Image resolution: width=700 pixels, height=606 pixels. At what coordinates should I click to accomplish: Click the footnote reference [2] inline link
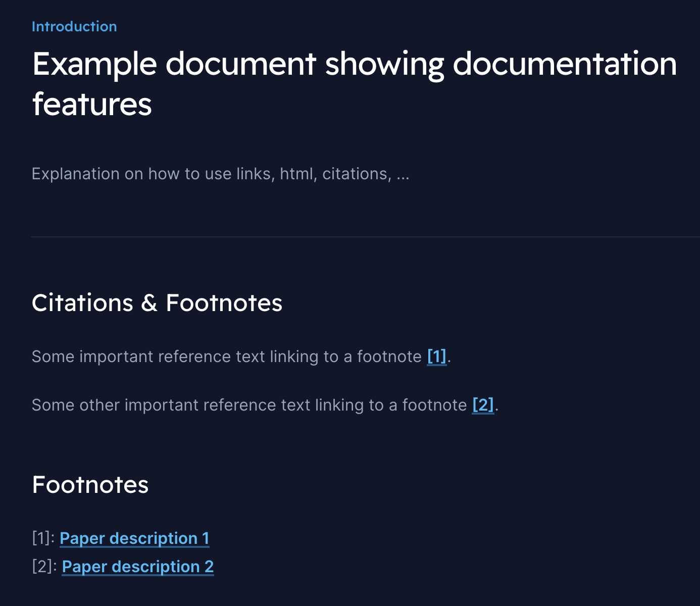(482, 405)
